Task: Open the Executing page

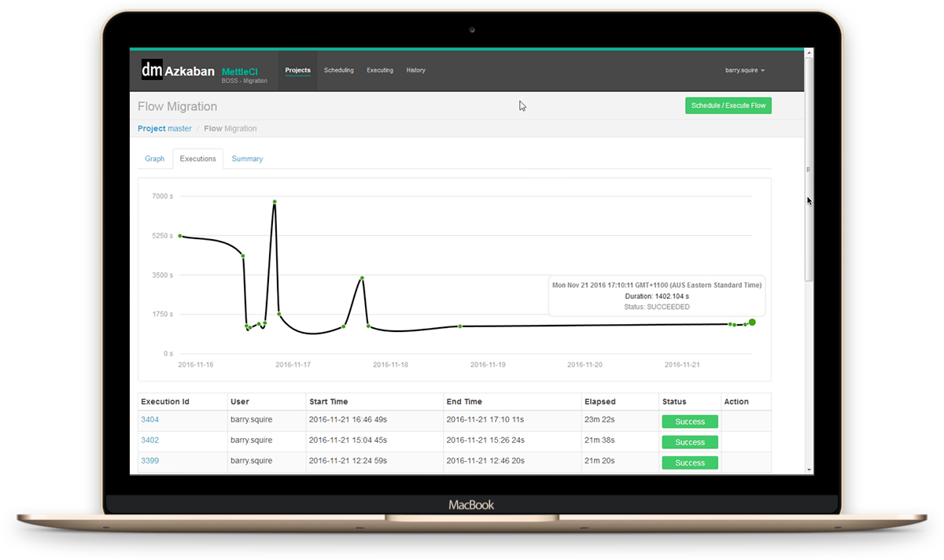Action: pos(380,70)
